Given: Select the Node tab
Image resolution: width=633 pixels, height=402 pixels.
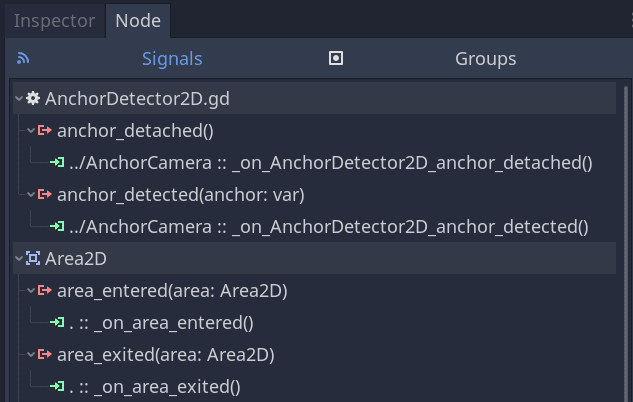Looking at the screenshot, I should click(138, 21).
